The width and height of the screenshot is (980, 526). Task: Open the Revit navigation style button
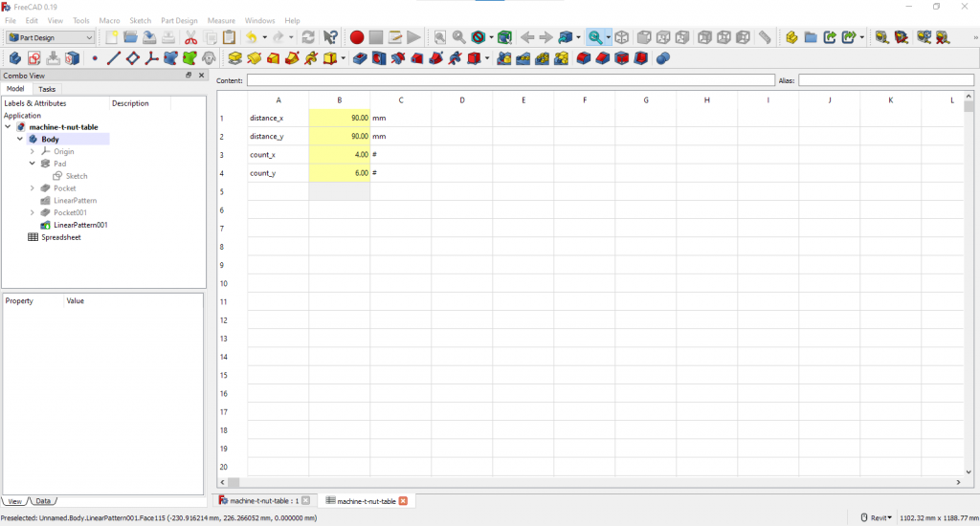pyautogui.click(x=875, y=517)
